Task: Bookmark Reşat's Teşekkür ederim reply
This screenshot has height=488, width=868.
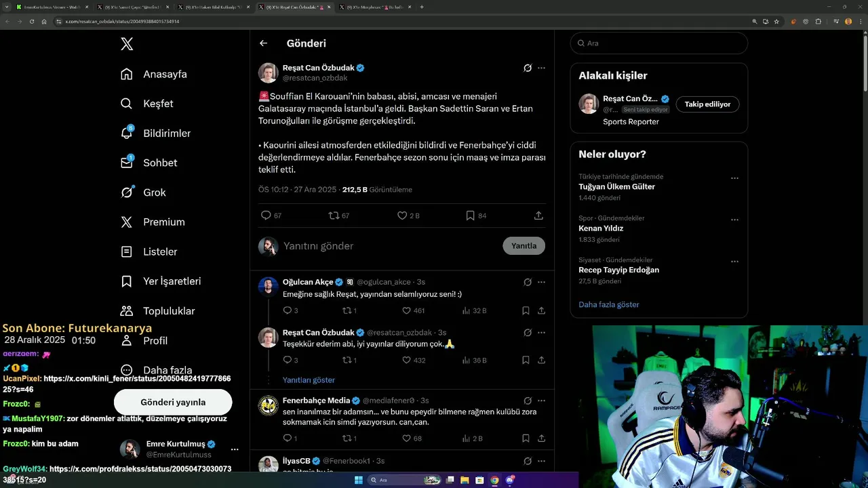Action: click(x=526, y=360)
